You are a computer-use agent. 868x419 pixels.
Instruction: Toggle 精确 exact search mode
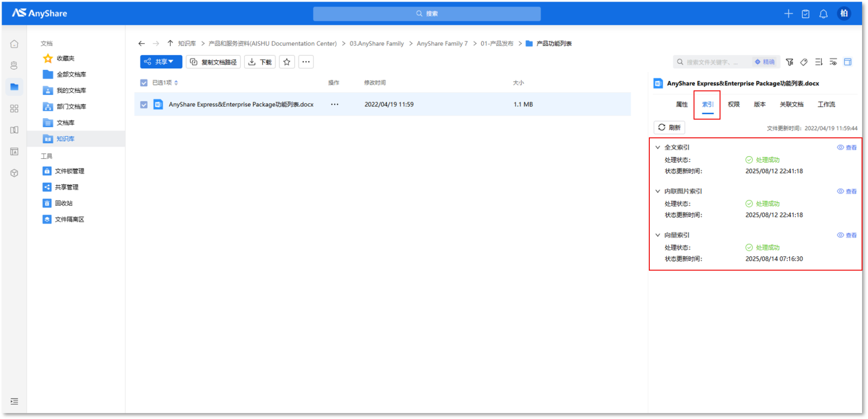(x=765, y=62)
